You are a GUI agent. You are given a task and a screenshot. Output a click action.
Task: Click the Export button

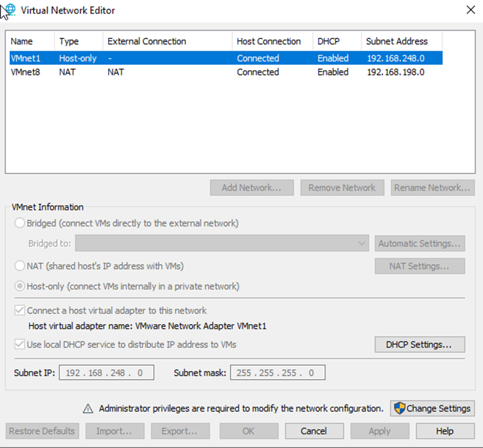click(180, 431)
